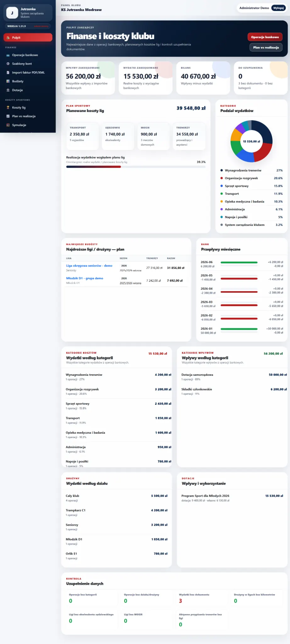Screen dimensions: 290x644
Task: Click the gear icon for Szablony kont
Action: [8, 64]
